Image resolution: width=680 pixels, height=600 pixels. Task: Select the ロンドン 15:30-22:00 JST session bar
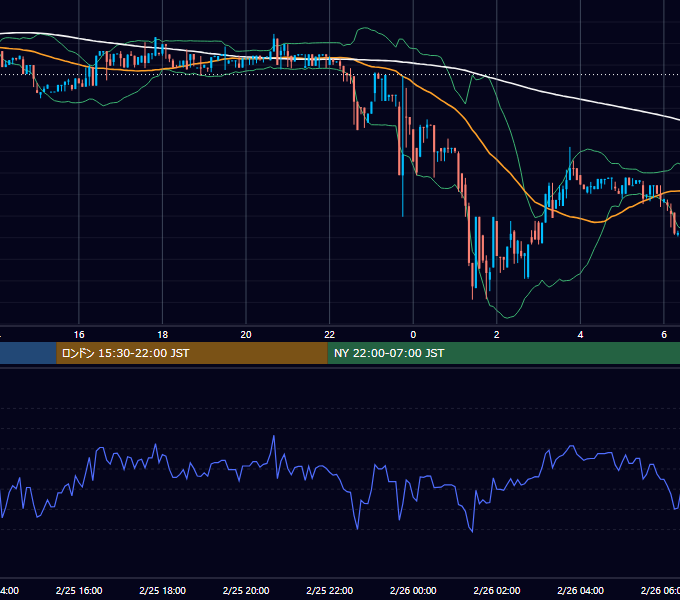point(192,353)
